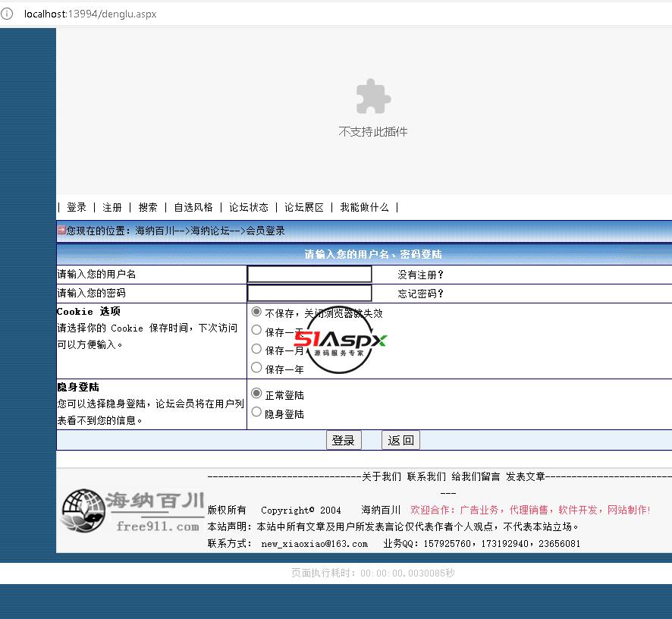Open 登录 in the top navigation
This screenshot has height=619, width=672.
pos(77,208)
